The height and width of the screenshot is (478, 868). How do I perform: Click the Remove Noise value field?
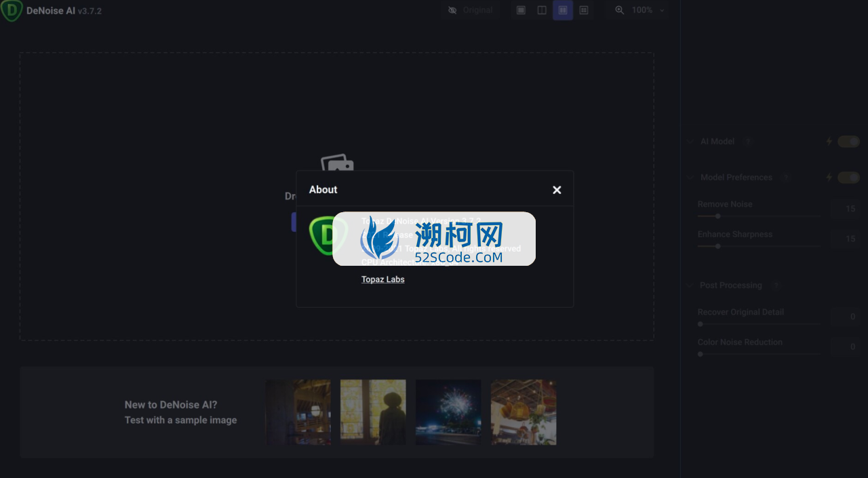click(845, 209)
